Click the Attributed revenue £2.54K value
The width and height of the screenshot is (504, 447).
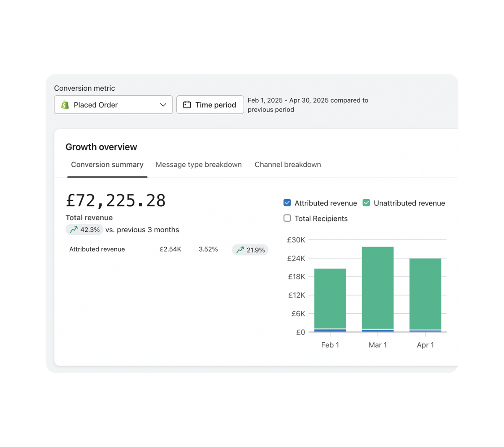tap(170, 249)
